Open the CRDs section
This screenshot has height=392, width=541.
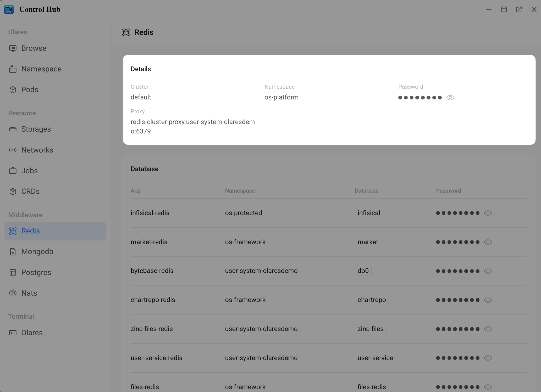30,191
